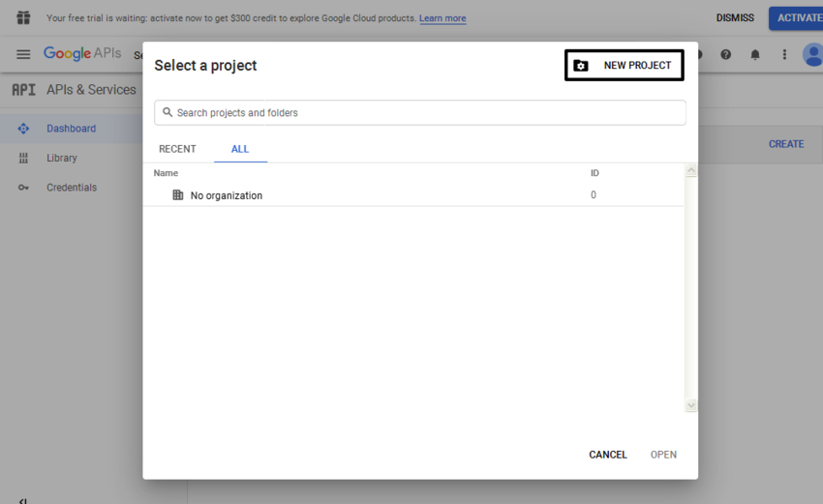Click the Google APIs logo

pos(82,54)
